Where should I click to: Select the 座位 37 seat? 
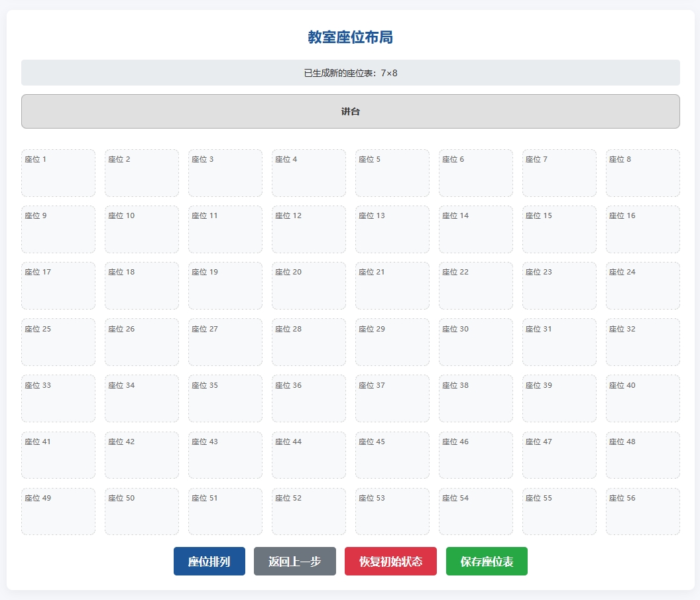[392, 398]
